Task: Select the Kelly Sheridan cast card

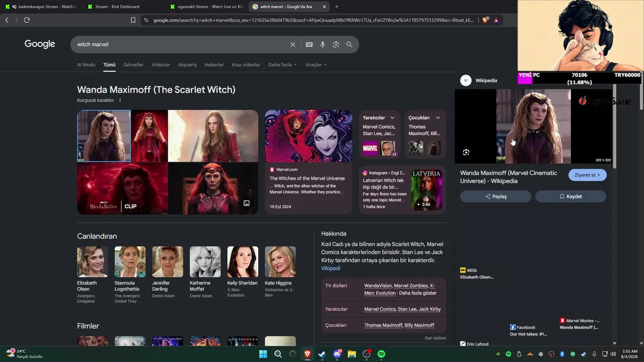Action: [x=243, y=272]
